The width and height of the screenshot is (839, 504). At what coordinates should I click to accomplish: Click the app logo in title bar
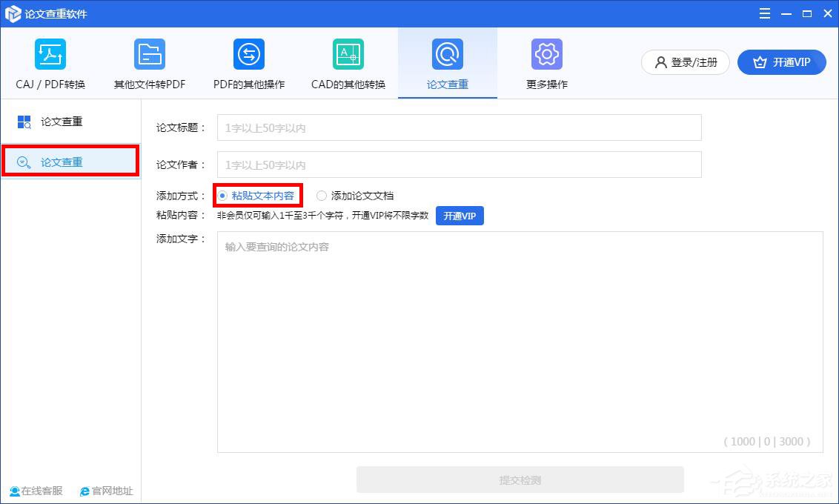(x=13, y=14)
